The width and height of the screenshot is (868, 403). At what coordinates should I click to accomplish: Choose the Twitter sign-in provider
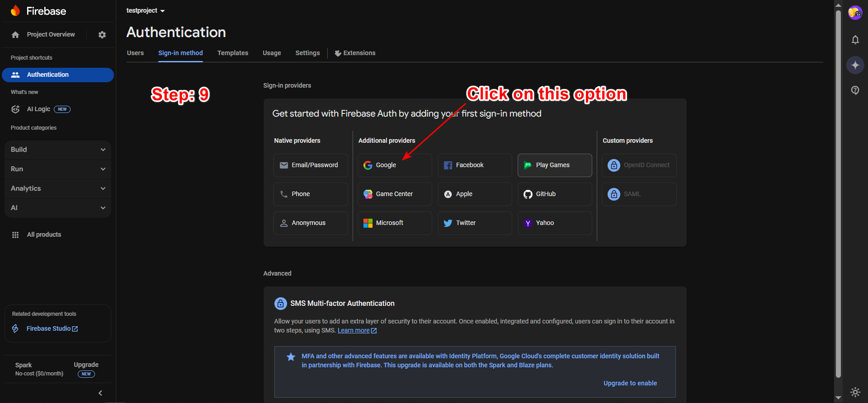pyautogui.click(x=474, y=223)
